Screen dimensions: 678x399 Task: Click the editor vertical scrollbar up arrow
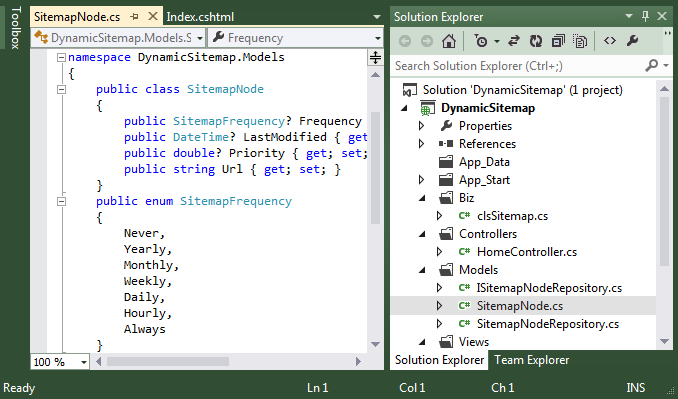click(375, 75)
